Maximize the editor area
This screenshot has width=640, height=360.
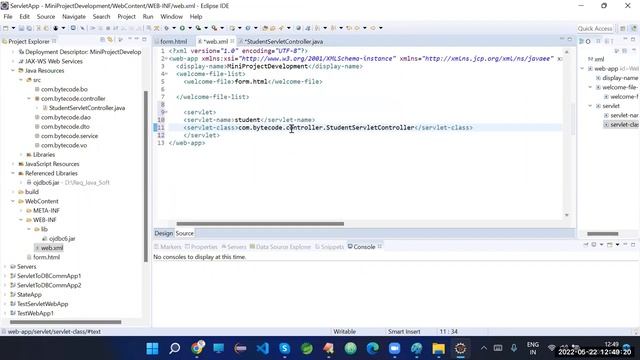pos(570,40)
